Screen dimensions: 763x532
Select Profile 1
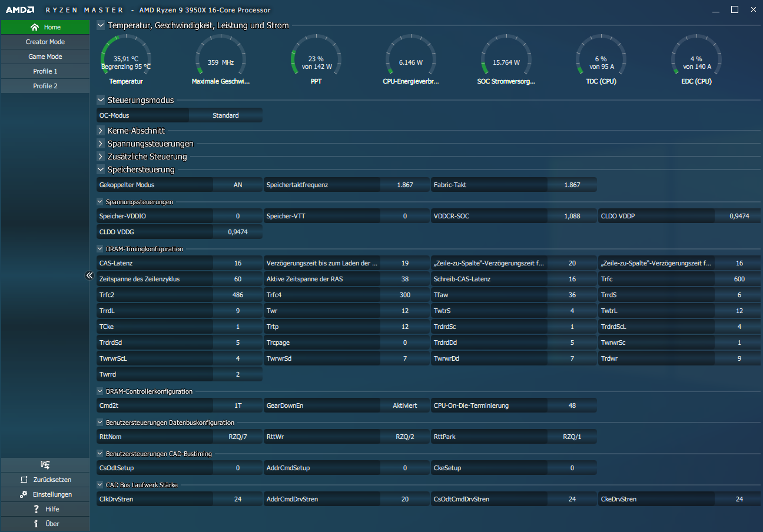(x=45, y=71)
